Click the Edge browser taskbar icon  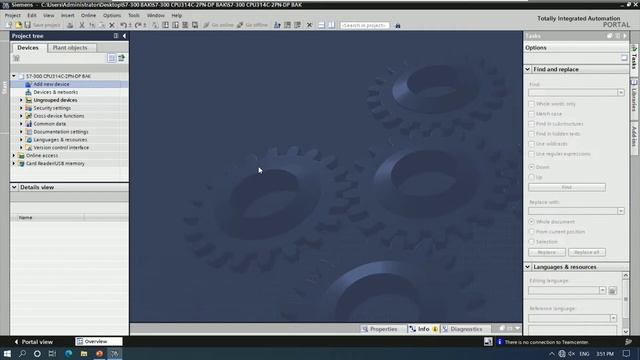coord(69,353)
